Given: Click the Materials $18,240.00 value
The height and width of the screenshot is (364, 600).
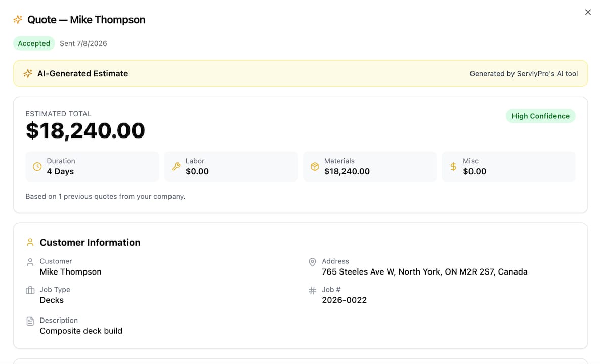Looking at the screenshot, I should (347, 171).
